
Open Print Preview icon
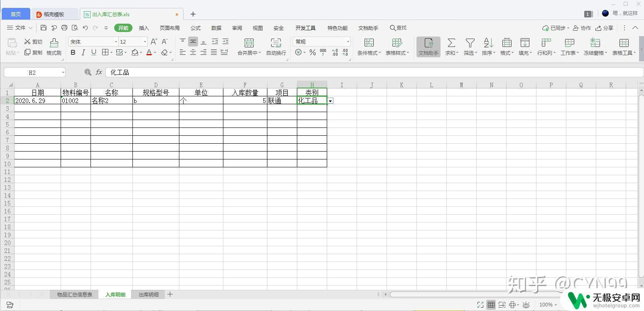pos(75,28)
